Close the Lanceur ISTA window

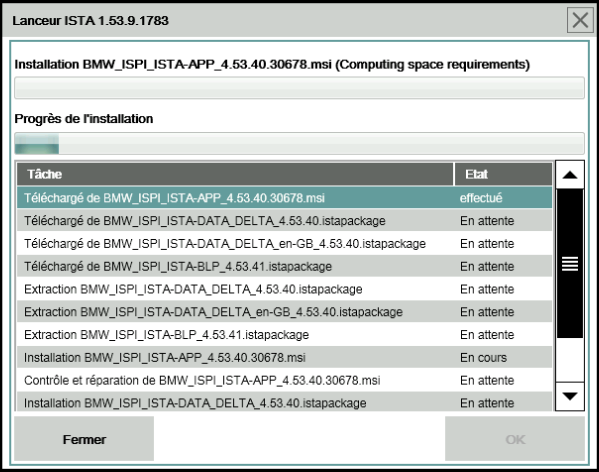[x=580, y=20]
